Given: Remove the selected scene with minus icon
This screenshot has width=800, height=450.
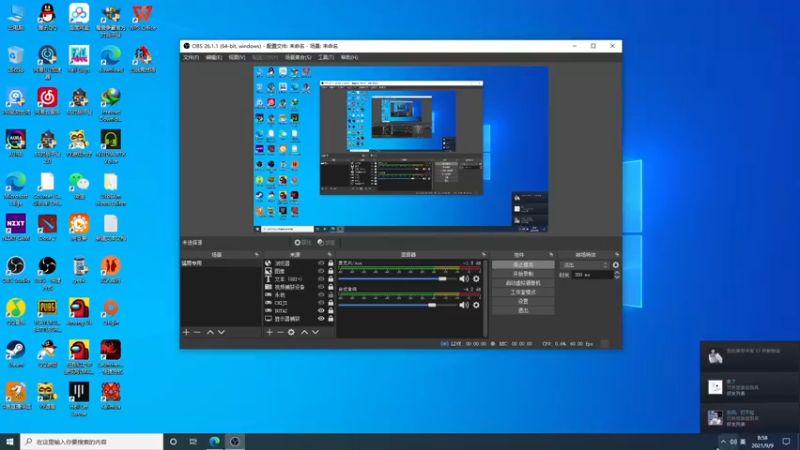Looking at the screenshot, I should coord(197,332).
